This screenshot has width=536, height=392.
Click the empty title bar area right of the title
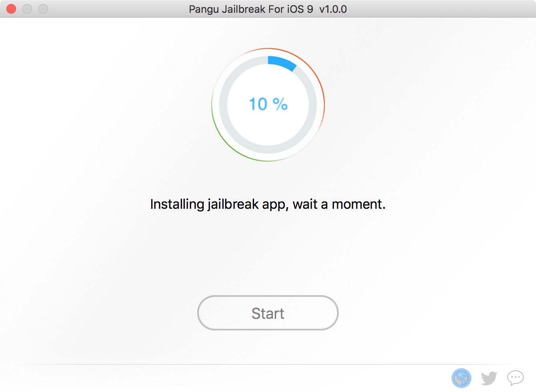pos(440,9)
